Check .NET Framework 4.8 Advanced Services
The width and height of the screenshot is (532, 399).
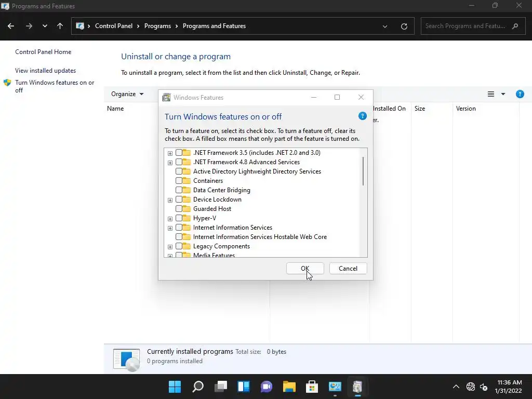point(179,162)
